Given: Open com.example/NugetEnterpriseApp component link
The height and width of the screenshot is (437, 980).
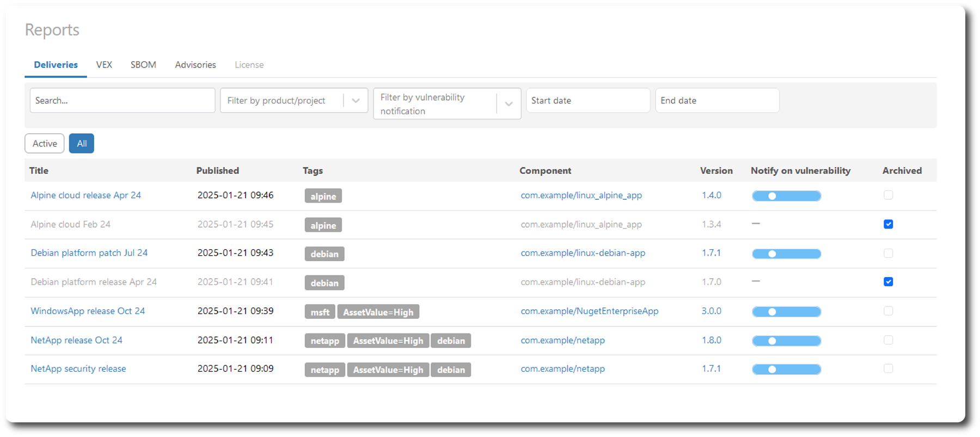Looking at the screenshot, I should (x=589, y=311).
